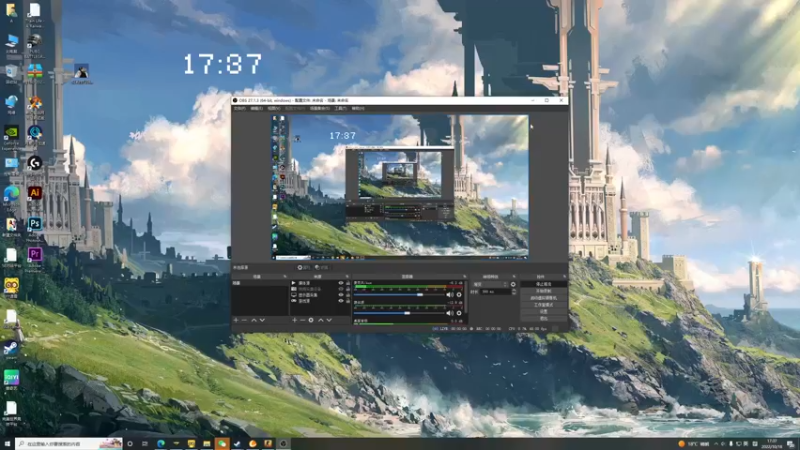Viewport: 800px width, 450px height.
Task: Move source down in Sources panel
Action: pyautogui.click(x=329, y=320)
